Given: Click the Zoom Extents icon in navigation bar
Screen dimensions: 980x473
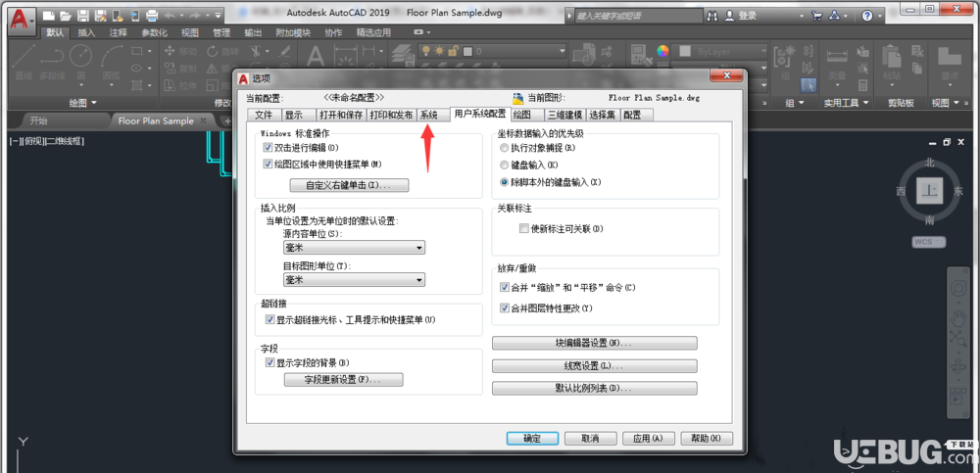Looking at the screenshot, I should 957,339.
